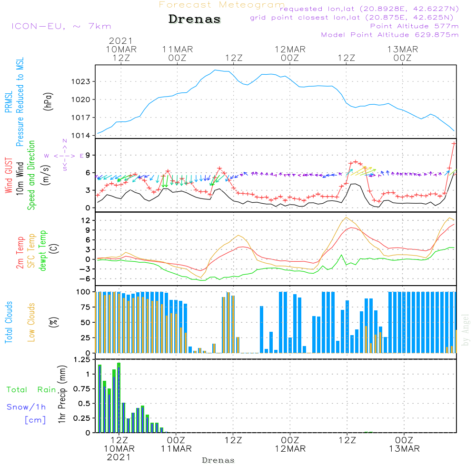This screenshot has width=476, height=476.
Task: Click the '(m/s)' wind unit label
Action: pos(46,175)
